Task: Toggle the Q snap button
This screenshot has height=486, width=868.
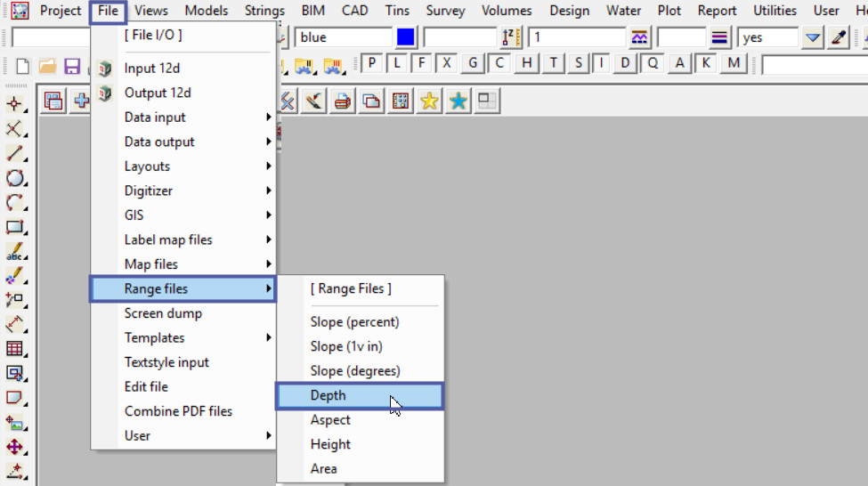Action: pos(653,64)
